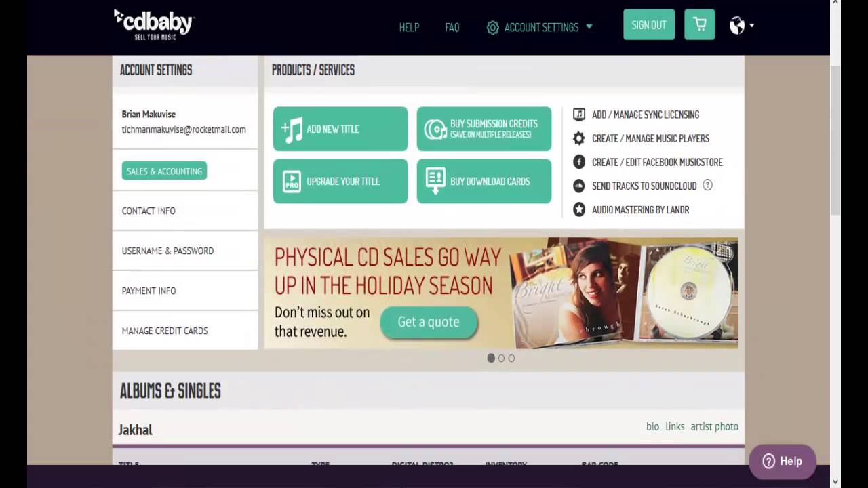This screenshot has width=868, height=488.
Task: Open the FAQ page link
Action: pyautogui.click(x=452, y=28)
